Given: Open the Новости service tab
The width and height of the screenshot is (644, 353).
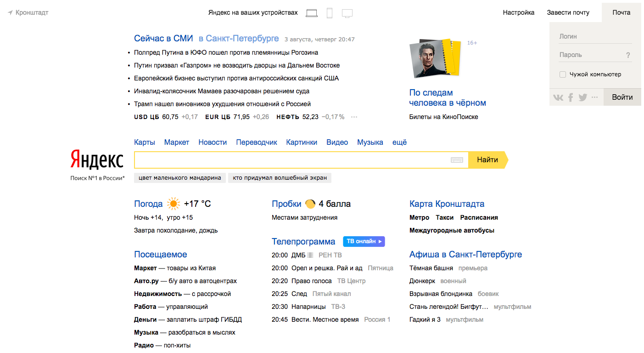Looking at the screenshot, I should 213,142.
